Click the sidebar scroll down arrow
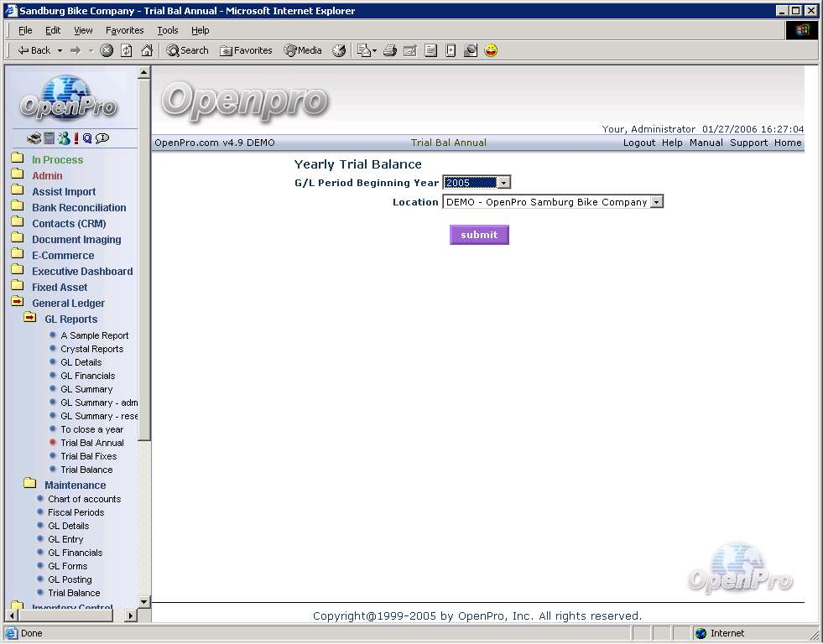The width and height of the screenshot is (823, 644). pyautogui.click(x=143, y=601)
